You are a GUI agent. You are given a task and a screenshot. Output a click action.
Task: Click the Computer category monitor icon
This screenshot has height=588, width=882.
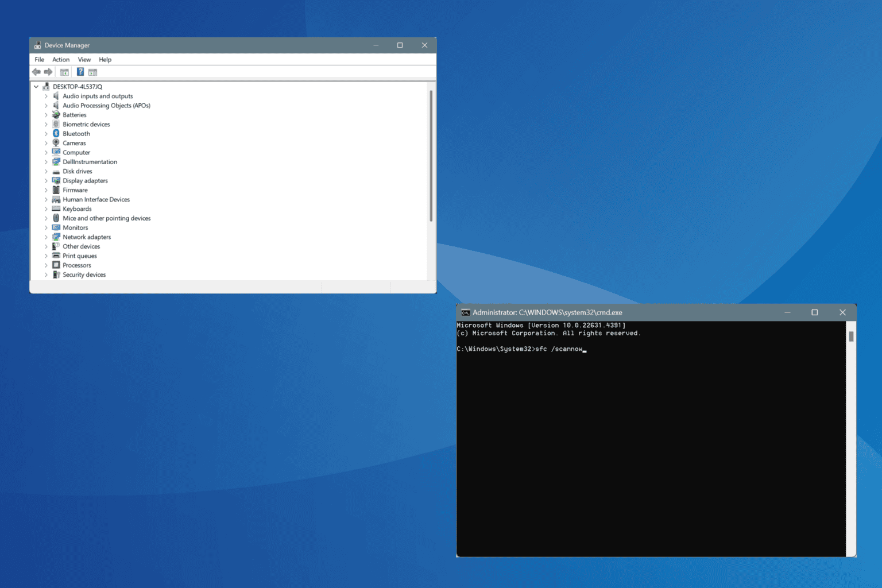(x=56, y=152)
